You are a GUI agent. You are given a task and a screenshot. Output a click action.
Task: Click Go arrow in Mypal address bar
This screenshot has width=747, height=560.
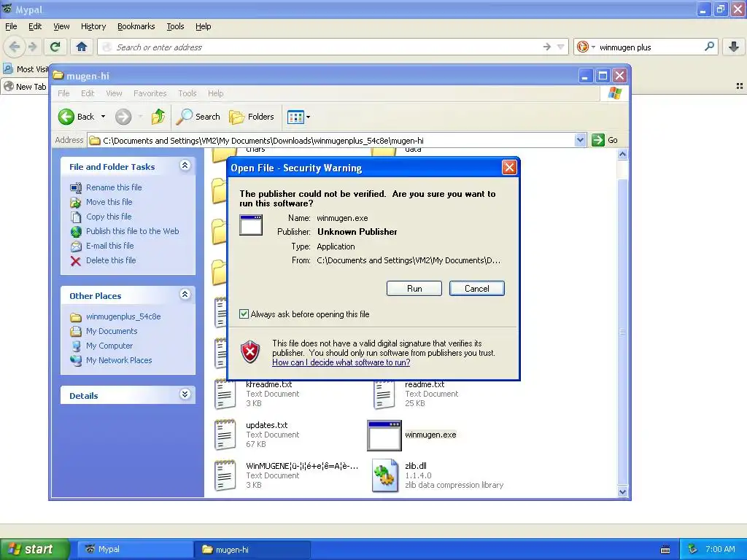pos(546,47)
